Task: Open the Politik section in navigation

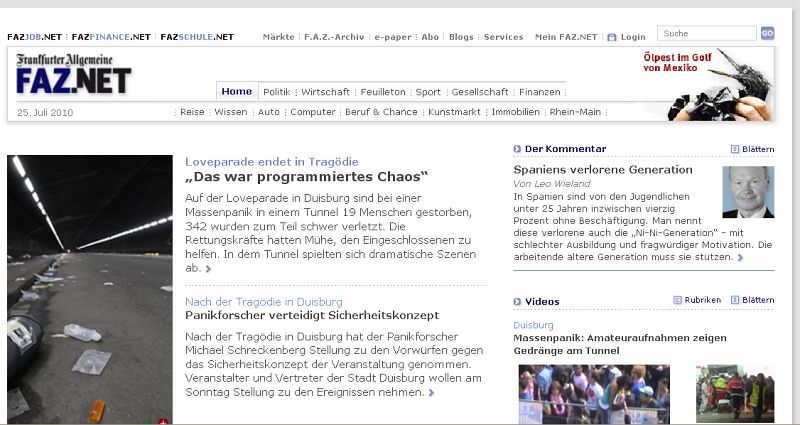Action: 276,92
